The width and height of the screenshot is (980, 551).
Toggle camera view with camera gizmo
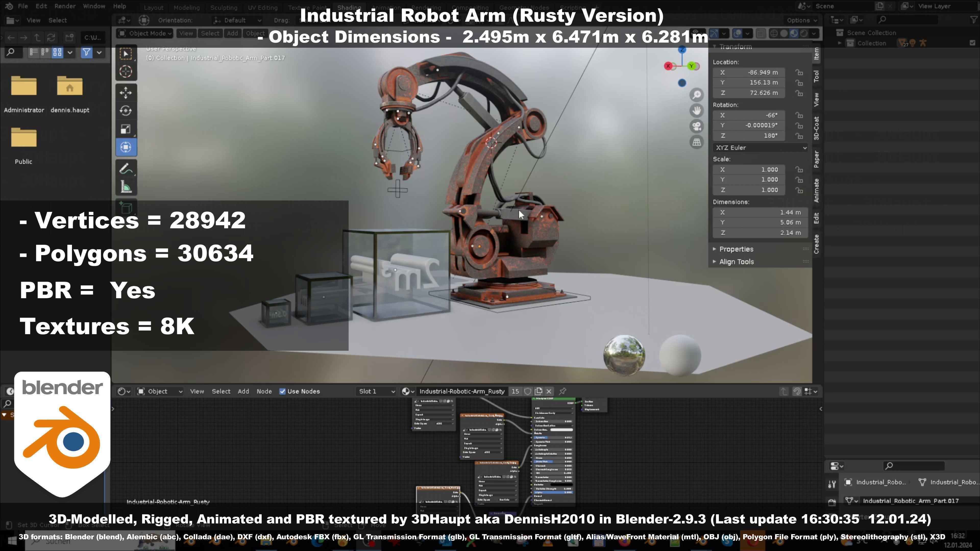696,126
